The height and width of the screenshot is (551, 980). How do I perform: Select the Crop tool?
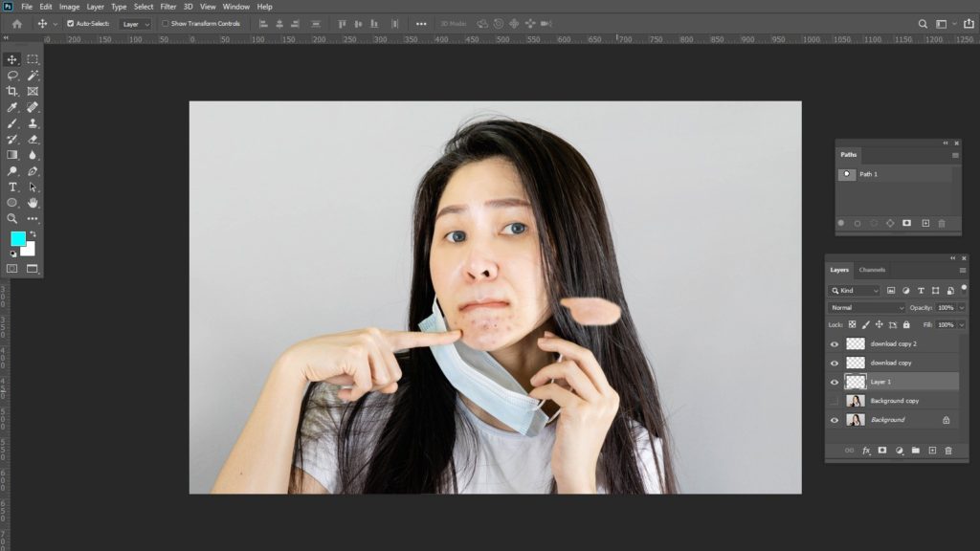point(11,91)
